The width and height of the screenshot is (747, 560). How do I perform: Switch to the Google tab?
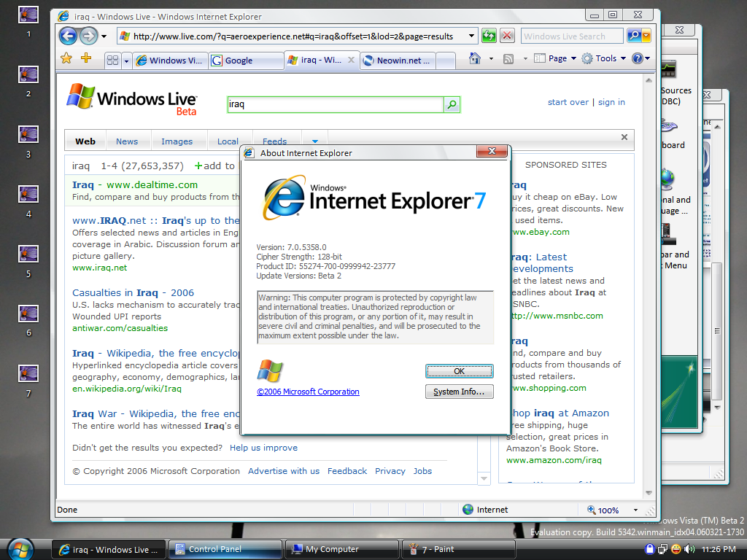point(246,61)
